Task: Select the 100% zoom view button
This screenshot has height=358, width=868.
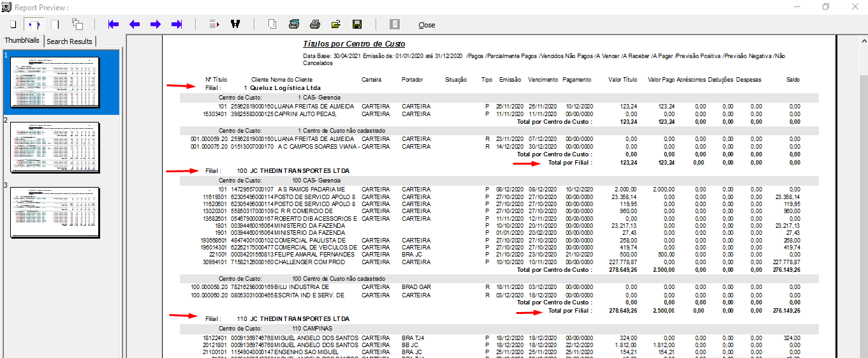Action: click(x=55, y=24)
